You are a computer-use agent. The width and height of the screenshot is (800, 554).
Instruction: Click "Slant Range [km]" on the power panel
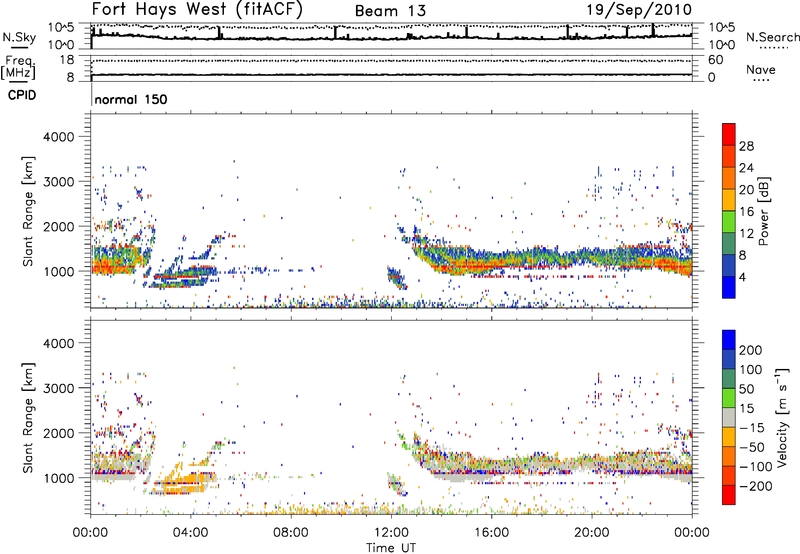click(x=28, y=212)
